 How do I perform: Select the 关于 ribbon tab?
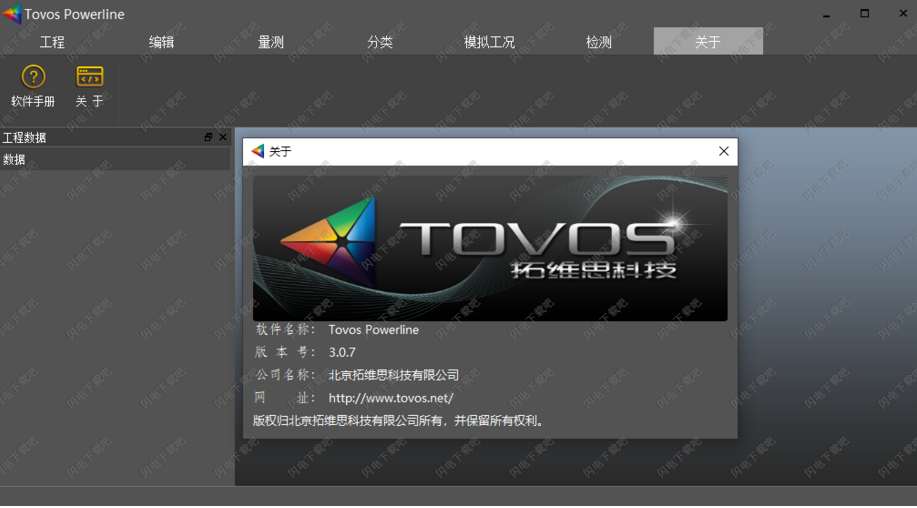click(708, 42)
